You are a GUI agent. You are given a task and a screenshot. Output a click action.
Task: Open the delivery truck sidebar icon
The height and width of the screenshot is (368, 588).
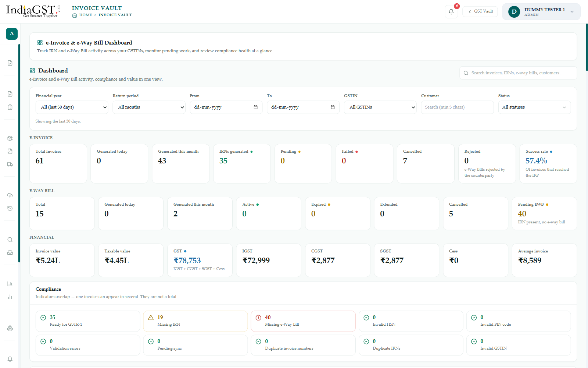pos(10,164)
